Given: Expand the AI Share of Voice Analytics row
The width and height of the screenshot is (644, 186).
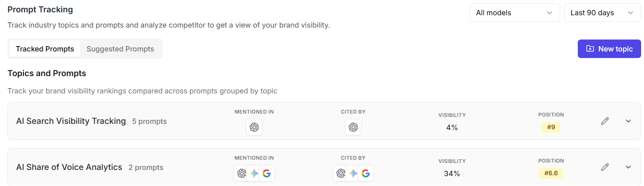Looking at the screenshot, I should (x=628, y=167).
